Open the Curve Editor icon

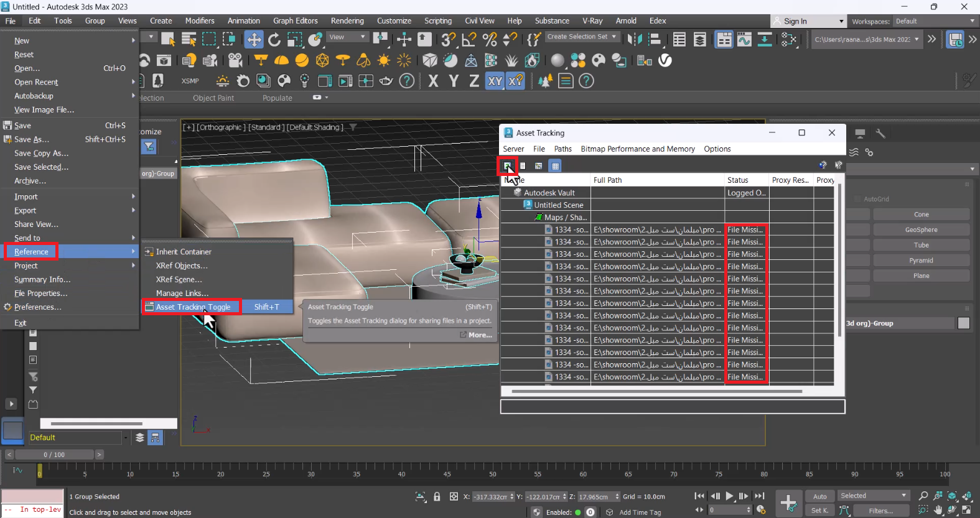pyautogui.click(x=744, y=40)
